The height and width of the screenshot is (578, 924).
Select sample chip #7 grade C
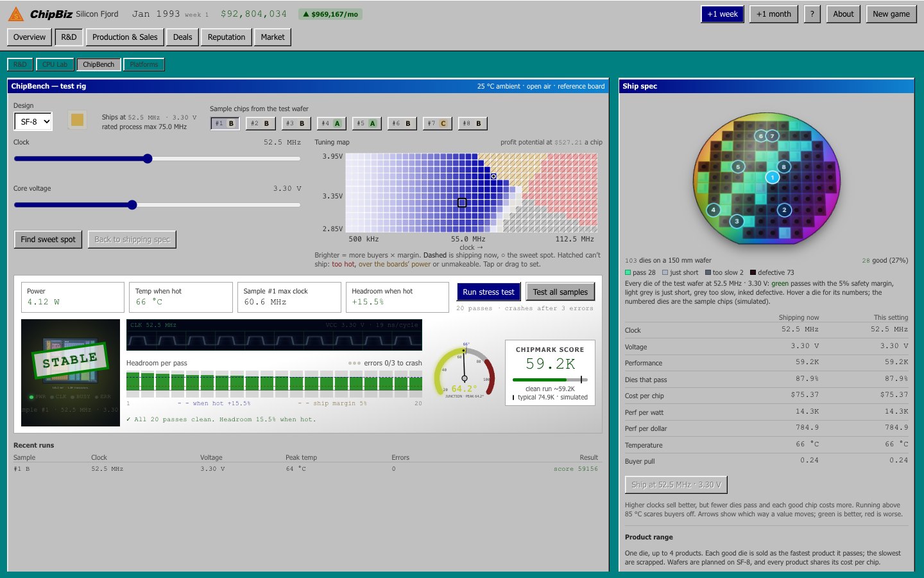pos(437,123)
